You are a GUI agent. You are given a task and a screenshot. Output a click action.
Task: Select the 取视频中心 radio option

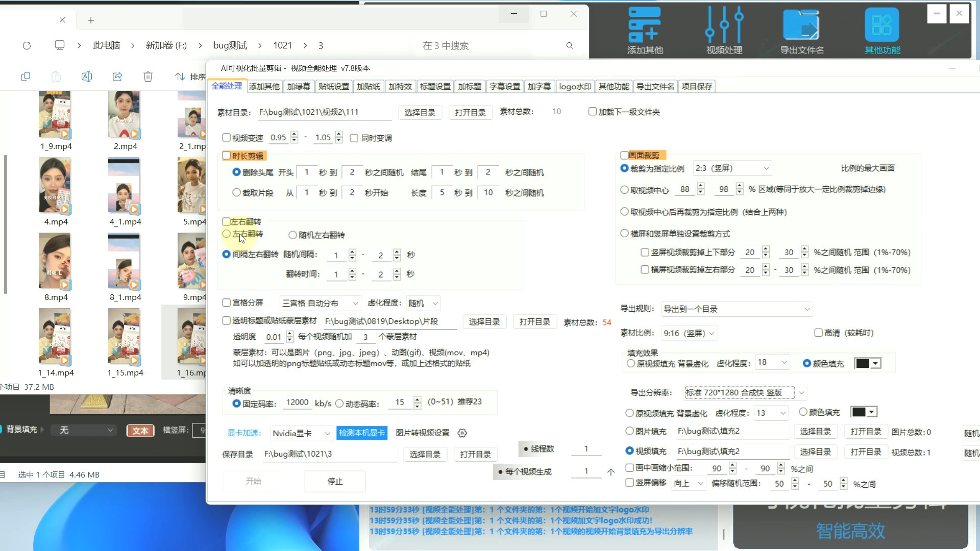click(624, 189)
